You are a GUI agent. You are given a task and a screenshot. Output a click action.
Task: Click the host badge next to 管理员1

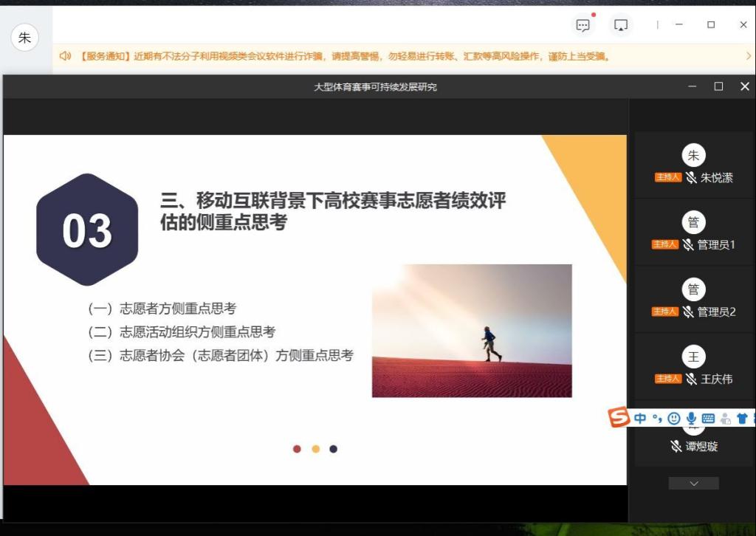(665, 244)
